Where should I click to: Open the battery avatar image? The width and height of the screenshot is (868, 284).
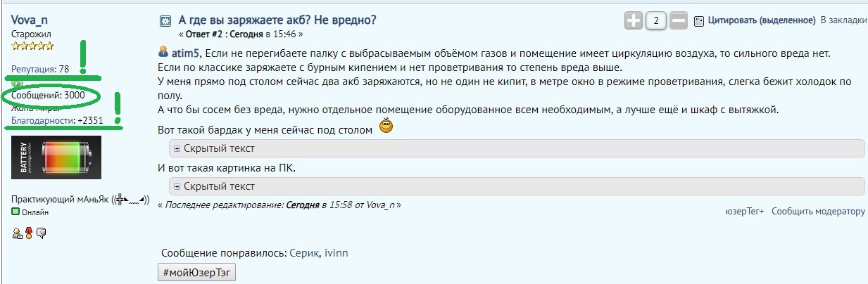point(56,157)
